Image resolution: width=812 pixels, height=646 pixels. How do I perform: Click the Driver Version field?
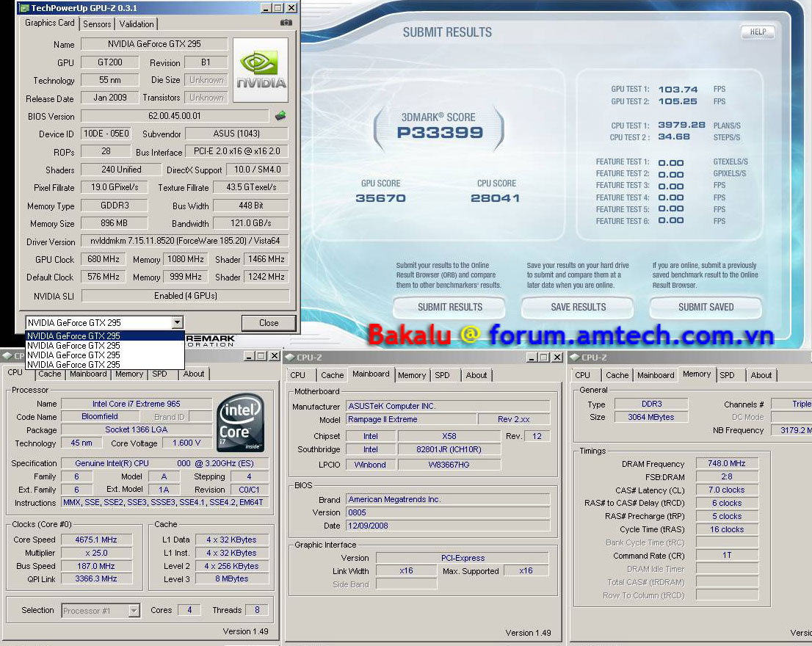185,241
